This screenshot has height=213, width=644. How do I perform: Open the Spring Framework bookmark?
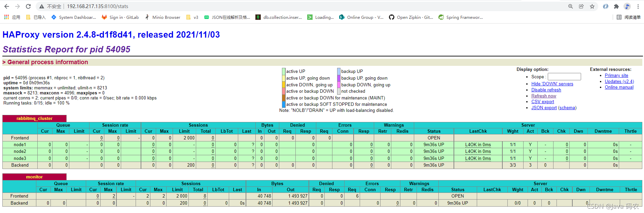461,17
